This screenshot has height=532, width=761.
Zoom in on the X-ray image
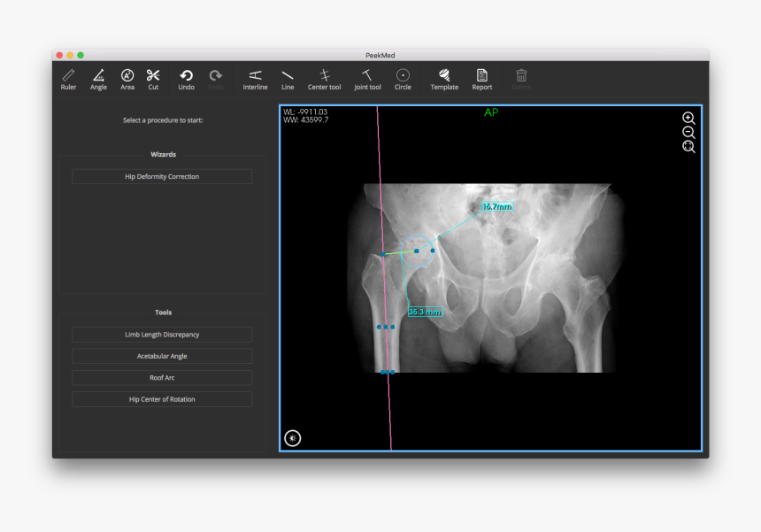688,118
